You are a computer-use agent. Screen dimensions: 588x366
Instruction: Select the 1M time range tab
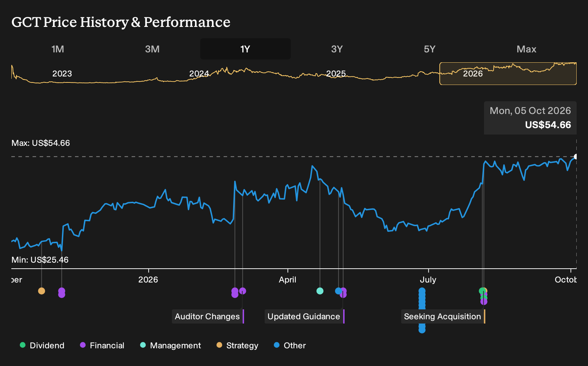point(58,49)
